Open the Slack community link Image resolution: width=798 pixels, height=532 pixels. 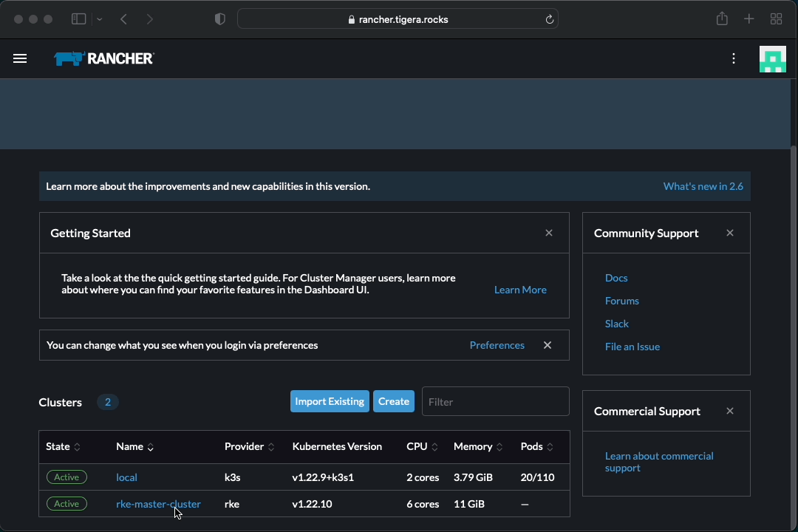coord(617,324)
